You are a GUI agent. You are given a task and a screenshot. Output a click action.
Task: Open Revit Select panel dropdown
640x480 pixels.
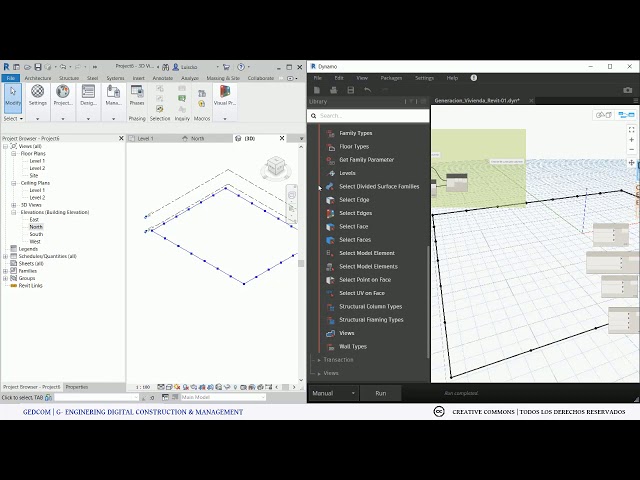tap(13, 118)
